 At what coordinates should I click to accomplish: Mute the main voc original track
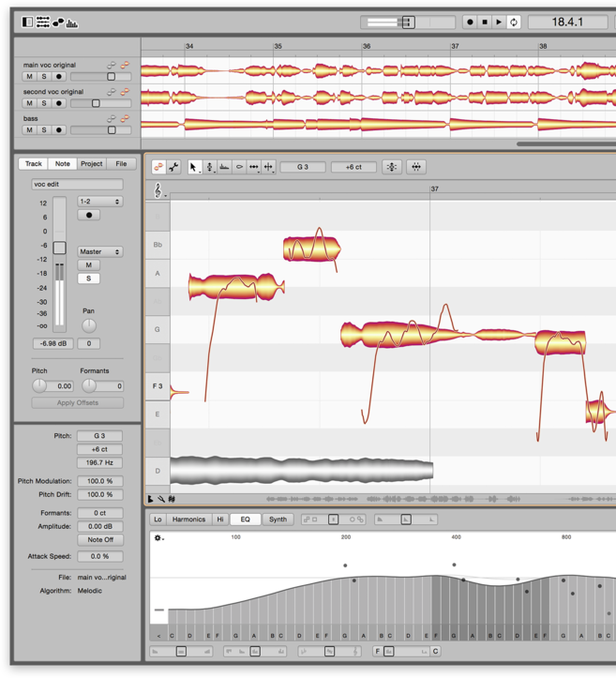[29, 77]
